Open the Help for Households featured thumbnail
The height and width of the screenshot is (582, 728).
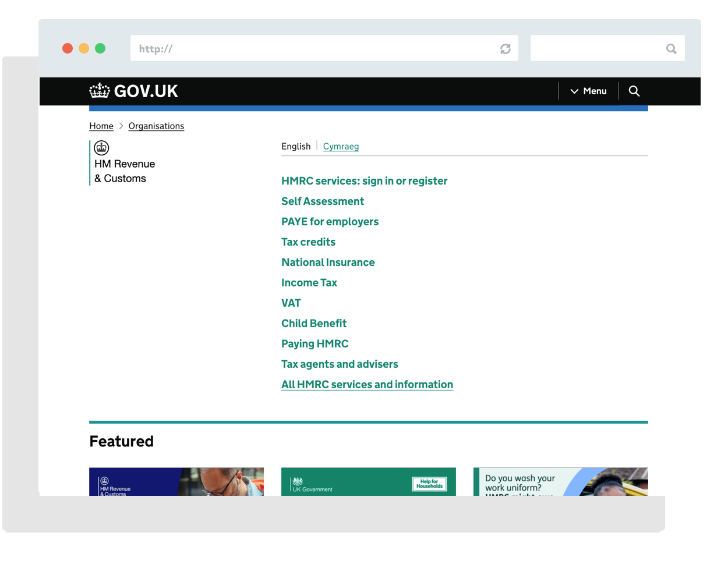click(x=369, y=482)
